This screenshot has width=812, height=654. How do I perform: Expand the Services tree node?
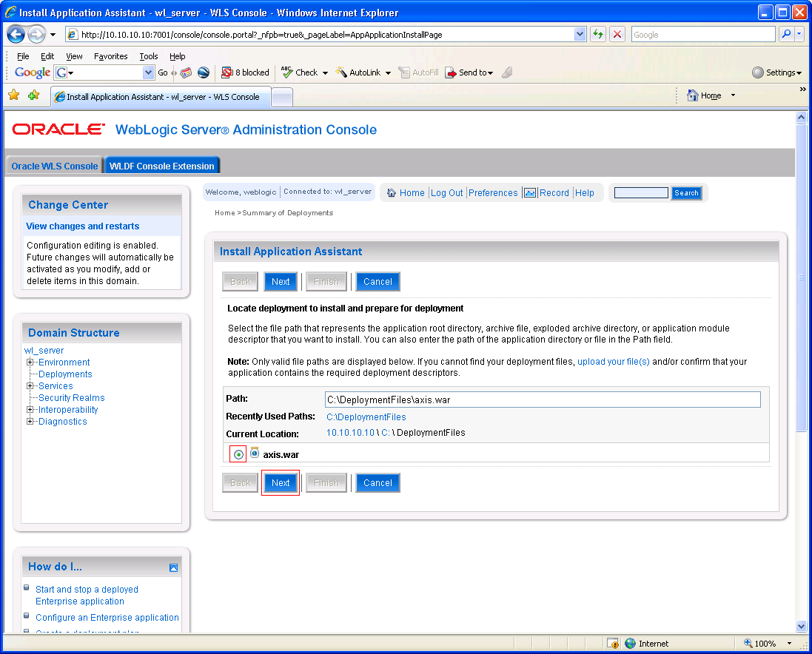[x=30, y=386]
